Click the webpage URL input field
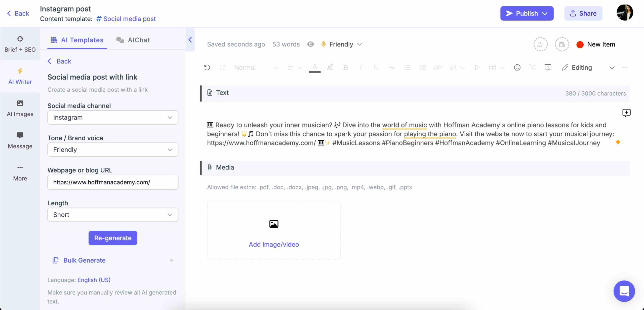 click(112, 182)
